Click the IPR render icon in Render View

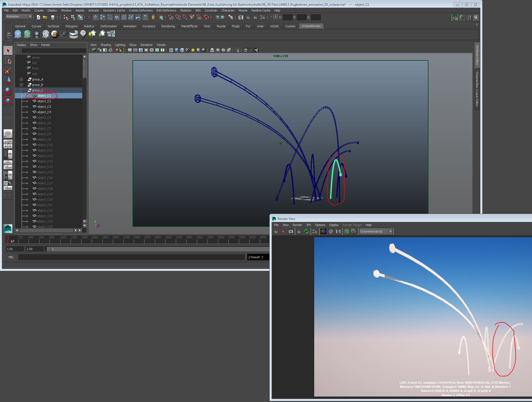pos(299,231)
